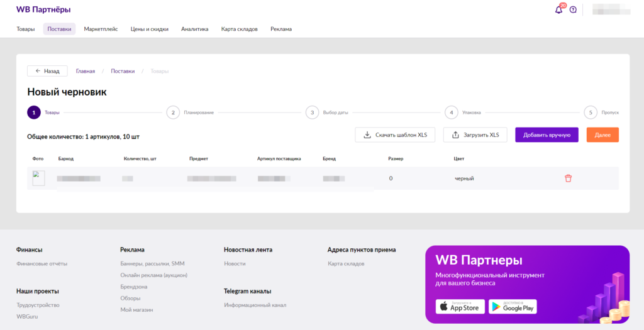Image resolution: width=644 pixels, height=330 pixels.
Task: Click the Количество, шт column header
Action: 140,158
